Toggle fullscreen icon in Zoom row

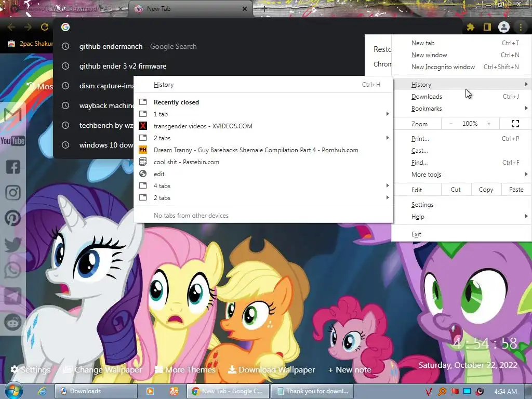click(515, 124)
